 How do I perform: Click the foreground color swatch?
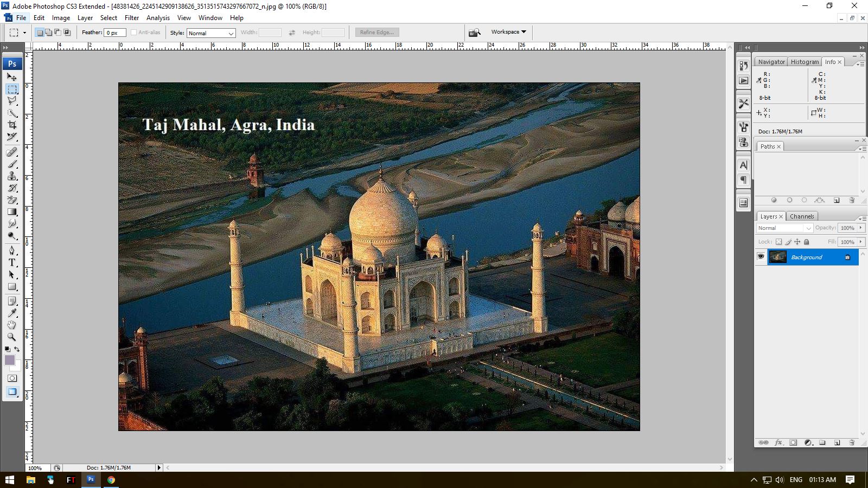9,360
